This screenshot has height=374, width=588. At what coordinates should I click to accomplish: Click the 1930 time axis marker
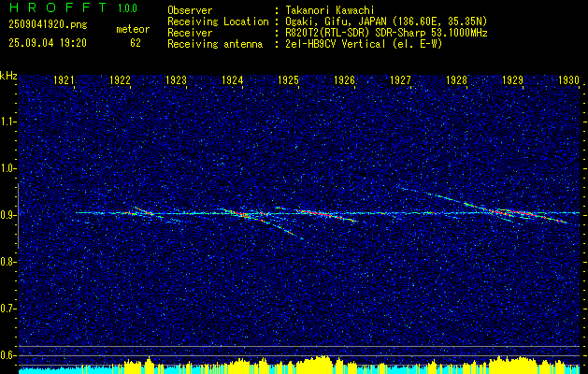pos(569,80)
